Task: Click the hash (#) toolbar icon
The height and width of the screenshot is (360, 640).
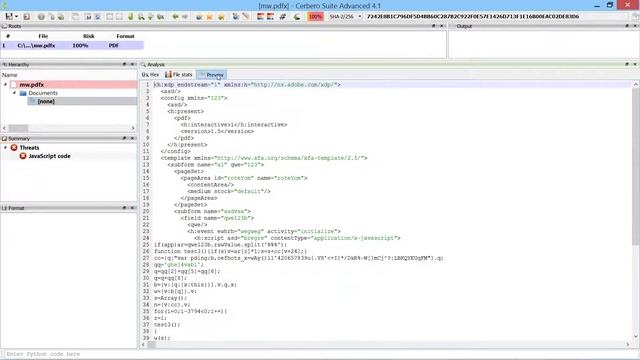Action: [x=282, y=17]
